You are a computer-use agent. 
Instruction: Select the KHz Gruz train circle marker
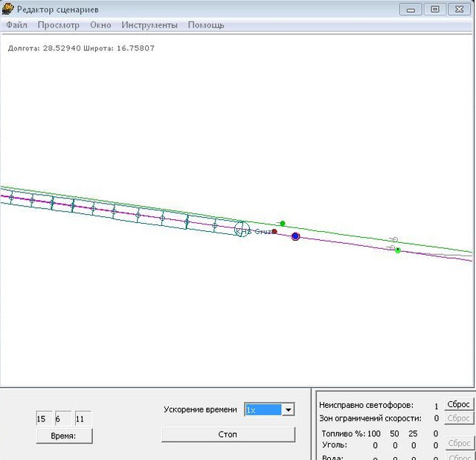pyautogui.click(x=242, y=229)
